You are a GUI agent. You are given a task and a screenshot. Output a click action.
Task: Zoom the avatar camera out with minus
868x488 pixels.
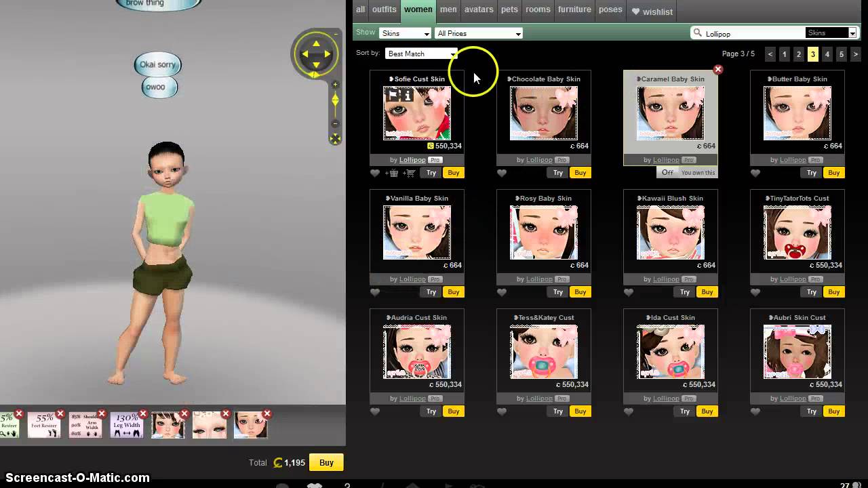tap(335, 123)
